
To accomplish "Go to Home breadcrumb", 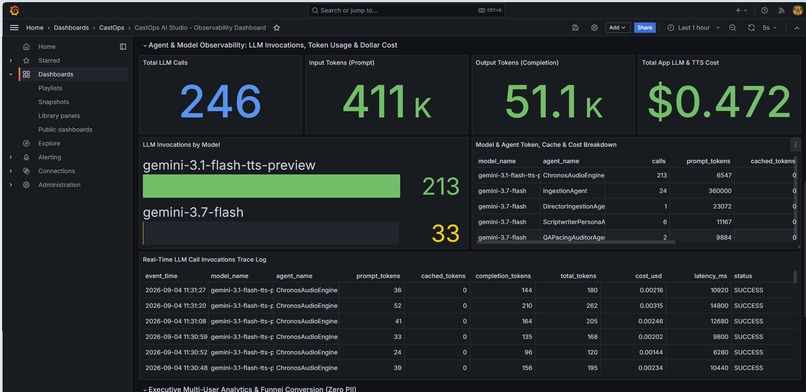I will pyautogui.click(x=35, y=28).
